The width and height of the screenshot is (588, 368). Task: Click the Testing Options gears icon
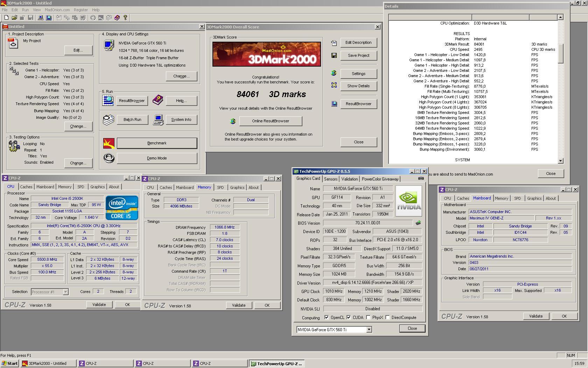click(x=14, y=146)
